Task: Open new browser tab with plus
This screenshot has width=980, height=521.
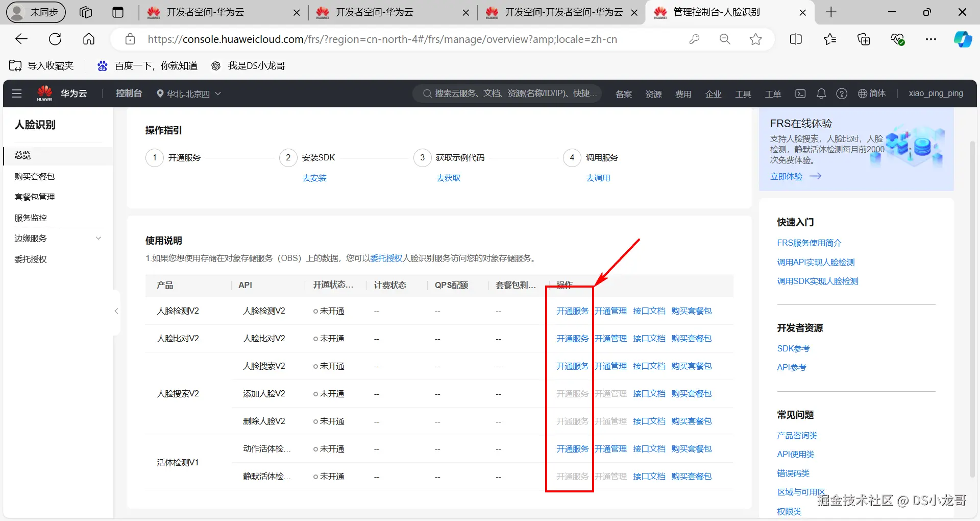Action: (x=831, y=12)
